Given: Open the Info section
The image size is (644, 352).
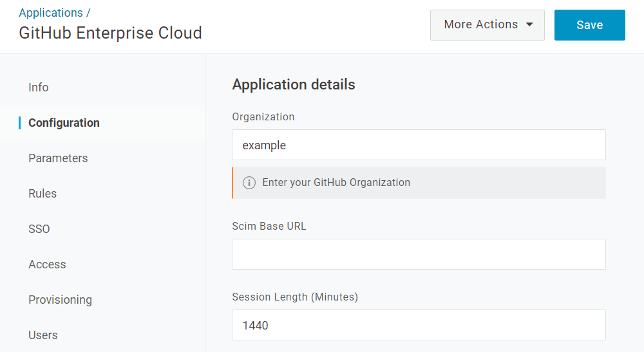Looking at the screenshot, I should click(38, 88).
